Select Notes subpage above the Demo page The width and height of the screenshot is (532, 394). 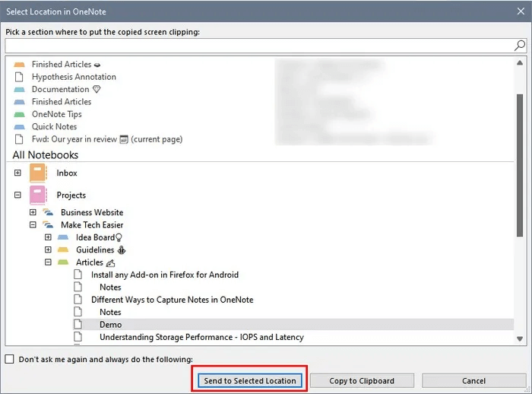110,312
